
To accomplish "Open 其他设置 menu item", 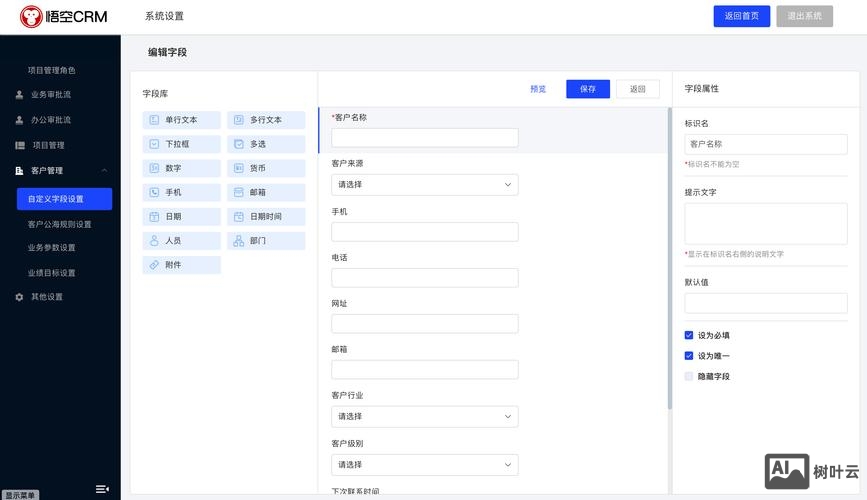I will (x=47, y=297).
